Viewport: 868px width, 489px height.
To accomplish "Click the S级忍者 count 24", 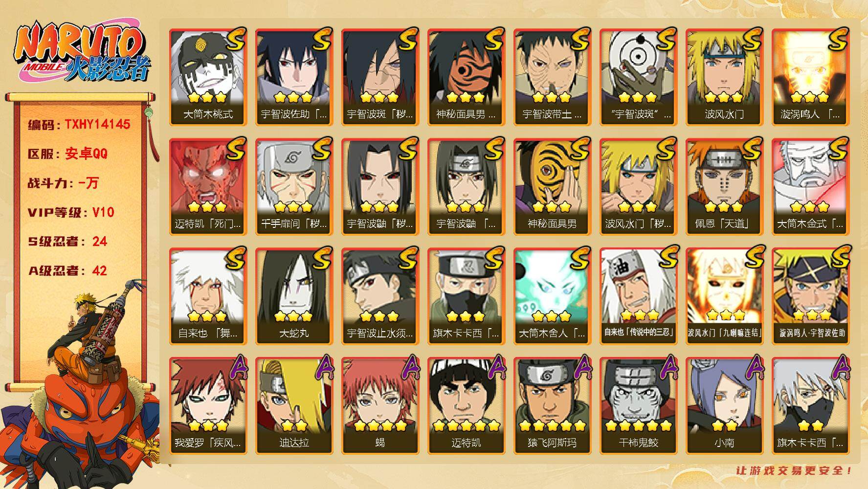I will tap(100, 242).
